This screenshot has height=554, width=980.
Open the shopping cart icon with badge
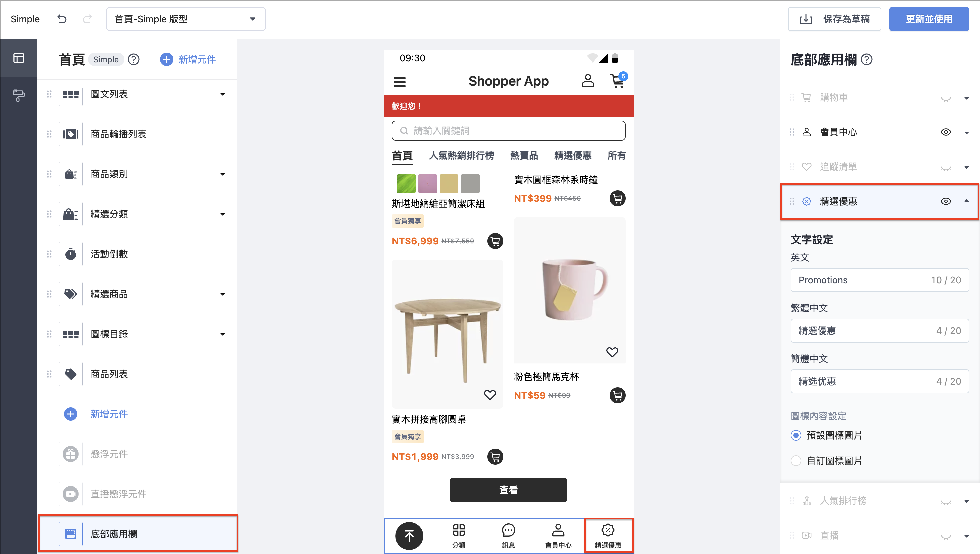pyautogui.click(x=618, y=80)
